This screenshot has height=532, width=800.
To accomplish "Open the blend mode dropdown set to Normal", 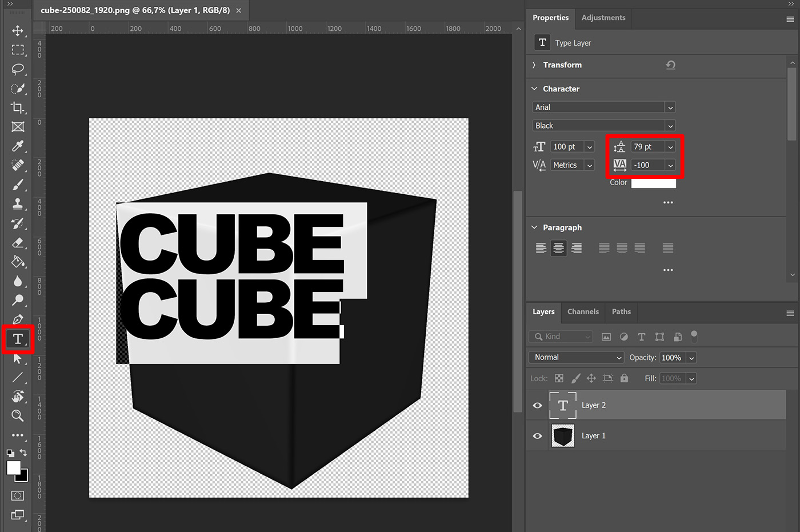I will 576,357.
